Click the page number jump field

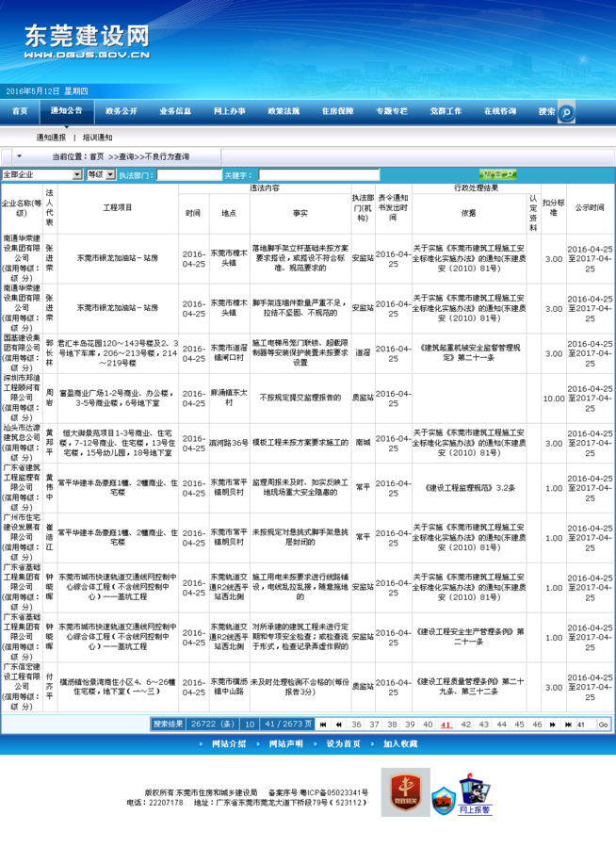(585, 725)
